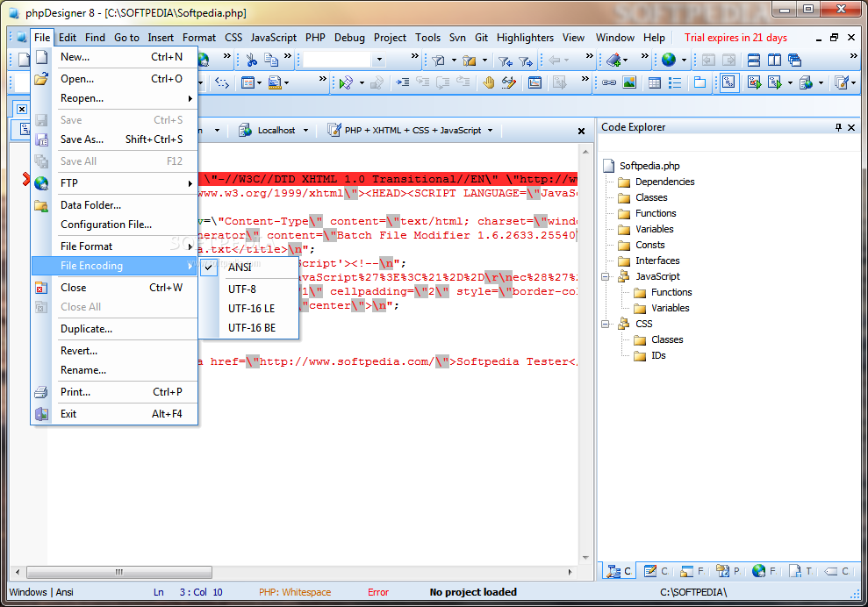
Task: Expand the Reopen submenu arrow
Action: coord(190,98)
